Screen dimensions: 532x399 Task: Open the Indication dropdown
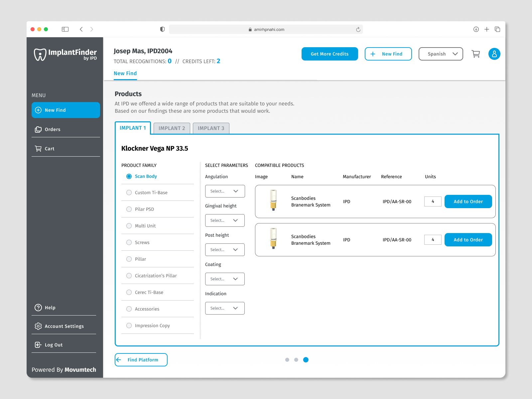225,308
